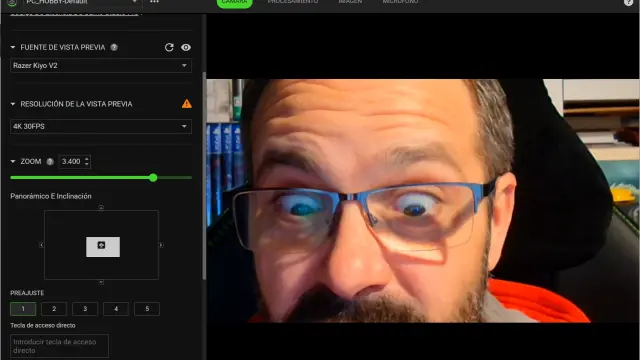The height and width of the screenshot is (360, 640).
Task: Click the zoom value field showing 3.400
Action: pyautogui.click(x=71, y=161)
